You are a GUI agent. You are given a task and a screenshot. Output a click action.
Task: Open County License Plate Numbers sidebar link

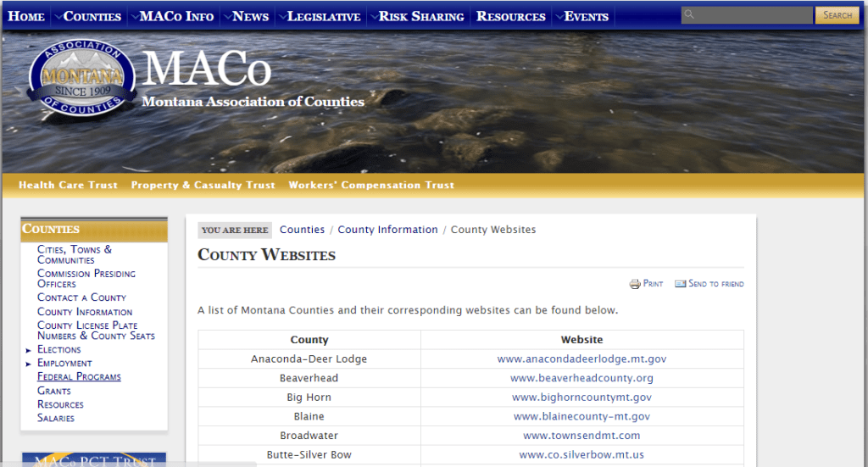point(97,331)
